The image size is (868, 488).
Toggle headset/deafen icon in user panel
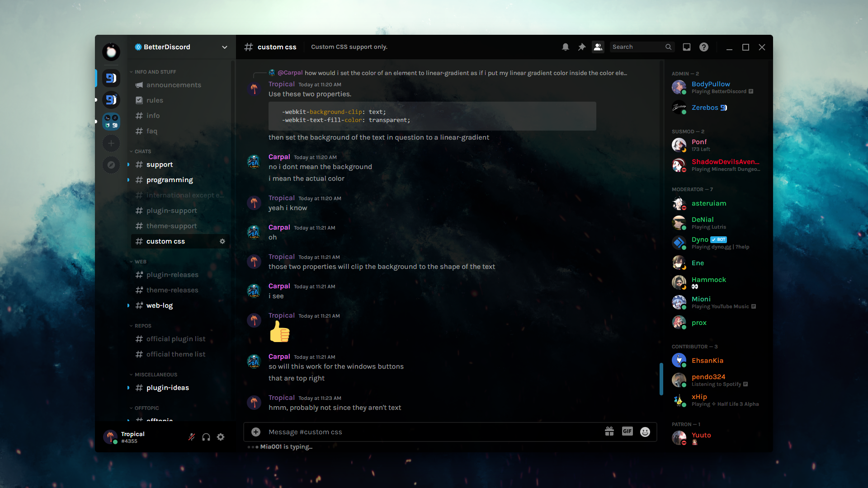click(x=206, y=437)
